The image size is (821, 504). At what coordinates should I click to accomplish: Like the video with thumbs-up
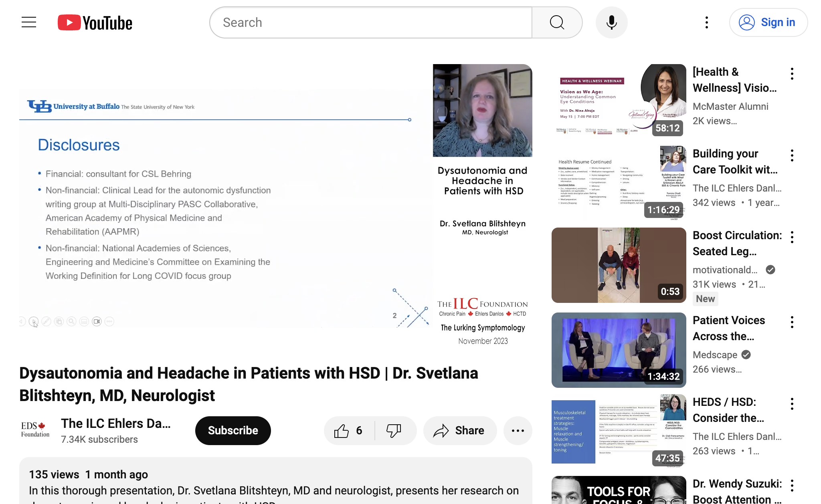[x=349, y=431]
